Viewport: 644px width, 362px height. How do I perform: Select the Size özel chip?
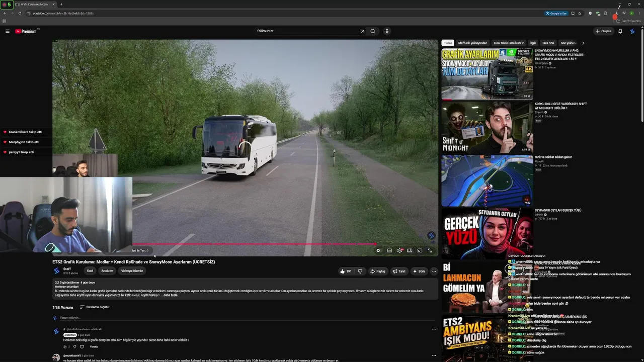(x=548, y=43)
